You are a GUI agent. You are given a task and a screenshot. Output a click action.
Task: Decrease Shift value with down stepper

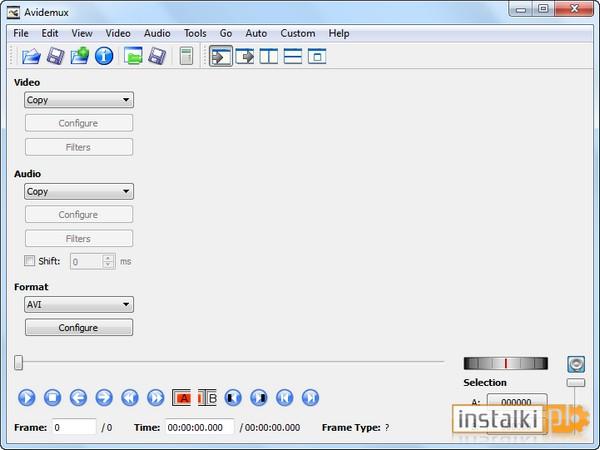tap(108, 265)
